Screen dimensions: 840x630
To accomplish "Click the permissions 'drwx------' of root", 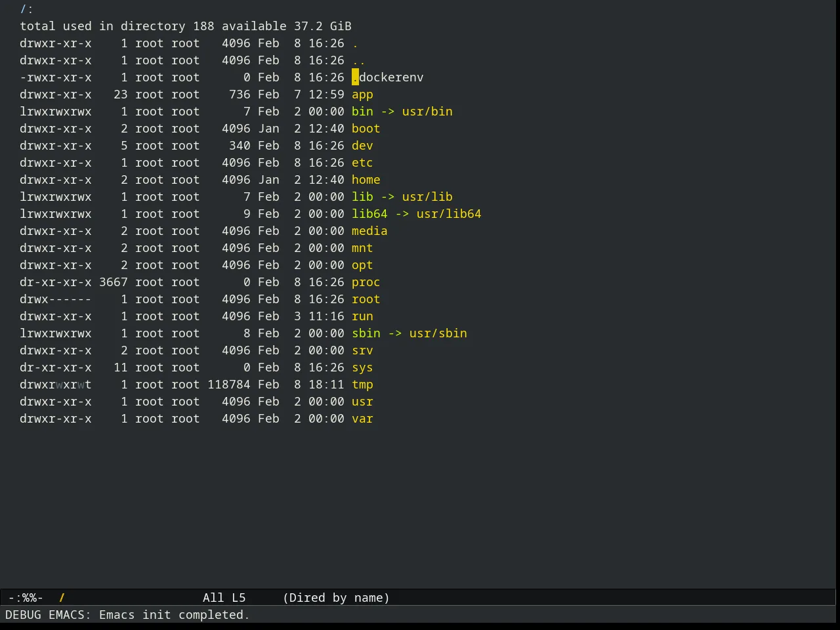I will 56,299.
